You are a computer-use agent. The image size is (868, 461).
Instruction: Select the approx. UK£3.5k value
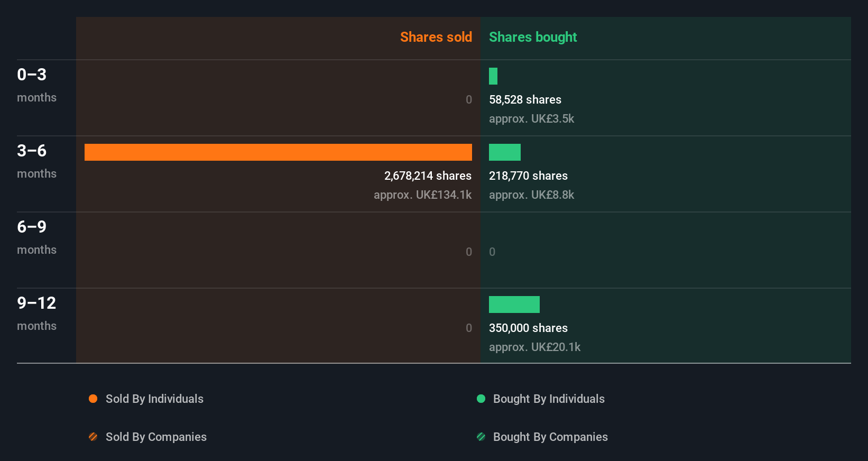[531, 118]
